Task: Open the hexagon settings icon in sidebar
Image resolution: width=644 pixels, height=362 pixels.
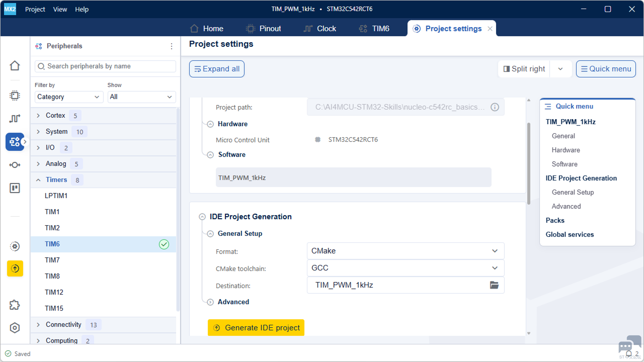Action: click(15, 328)
